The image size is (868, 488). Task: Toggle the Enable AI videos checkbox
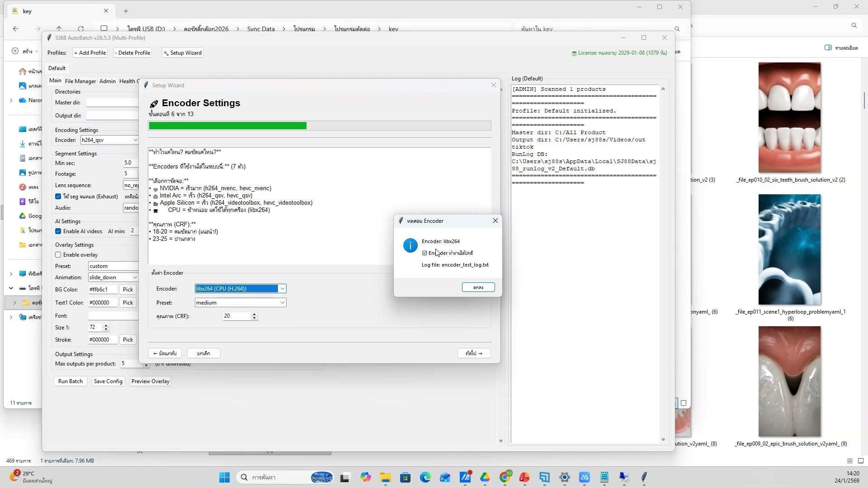pyautogui.click(x=58, y=231)
